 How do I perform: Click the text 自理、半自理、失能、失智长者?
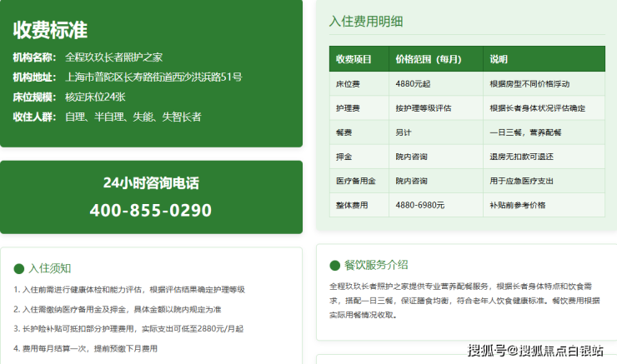133,117
